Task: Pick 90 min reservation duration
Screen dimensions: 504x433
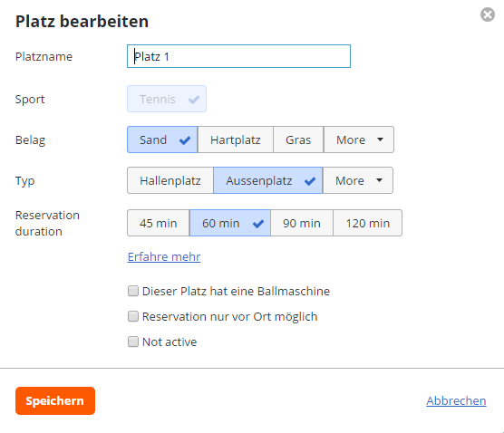Action: pos(302,223)
